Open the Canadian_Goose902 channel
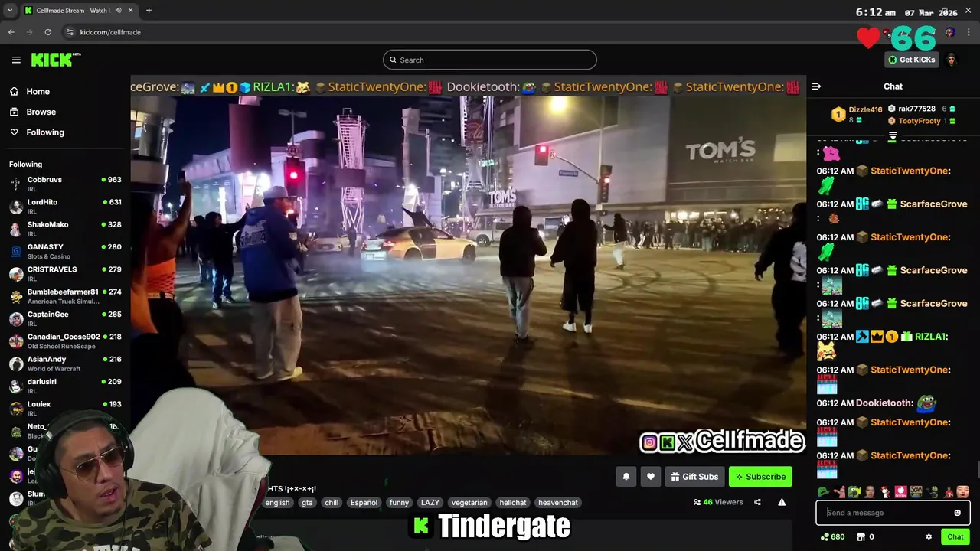Screen dimensions: 980x551 pos(65,341)
